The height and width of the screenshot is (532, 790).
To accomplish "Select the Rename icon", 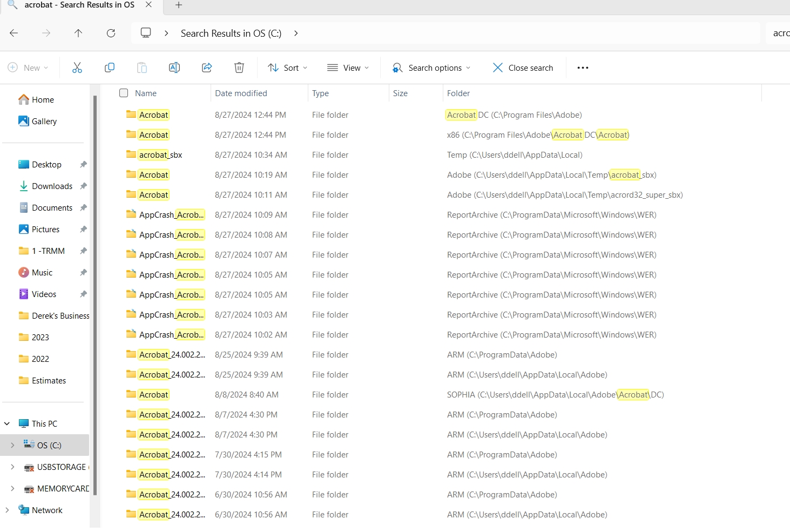I will tap(174, 68).
